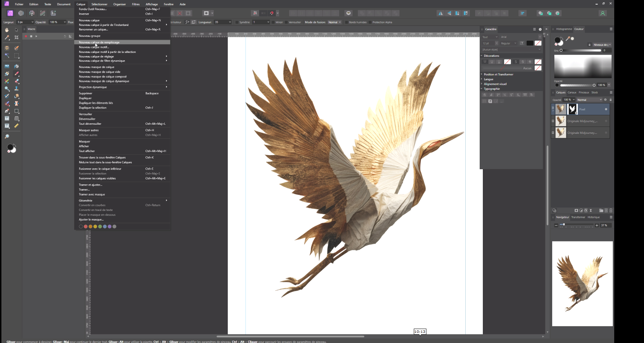Open the layer blend mode Normal dropdown
Viewport: 644px width, 343px height.
(589, 100)
